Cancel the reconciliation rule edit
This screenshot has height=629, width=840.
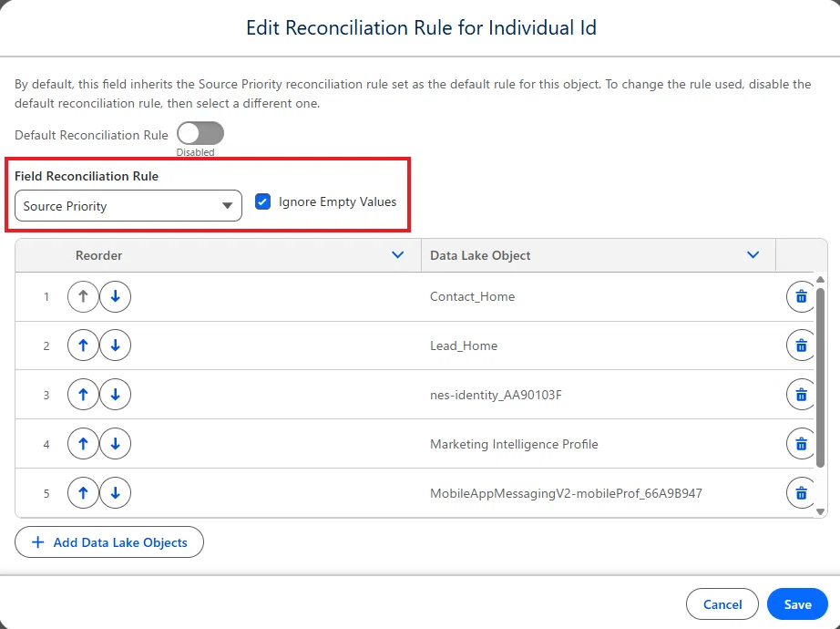click(x=722, y=604)
